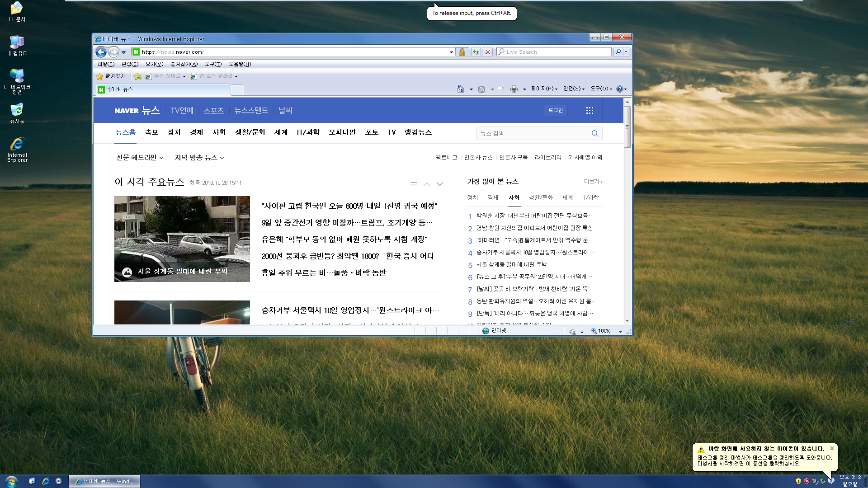Click the Live Search magnifier button
Screen dimensions: 868x488
[618, 52]
